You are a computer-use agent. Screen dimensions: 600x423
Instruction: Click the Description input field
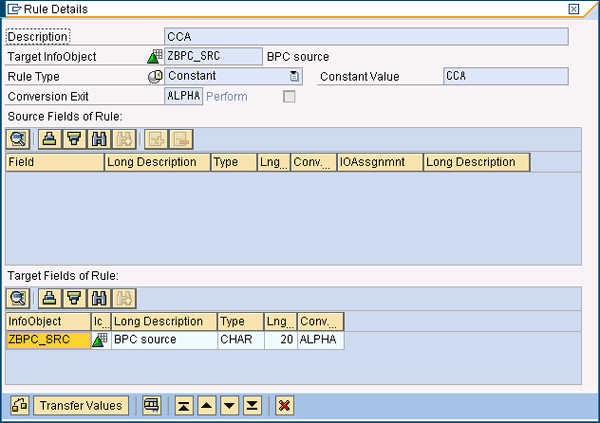pyautogui.click(x=365, y=37)
